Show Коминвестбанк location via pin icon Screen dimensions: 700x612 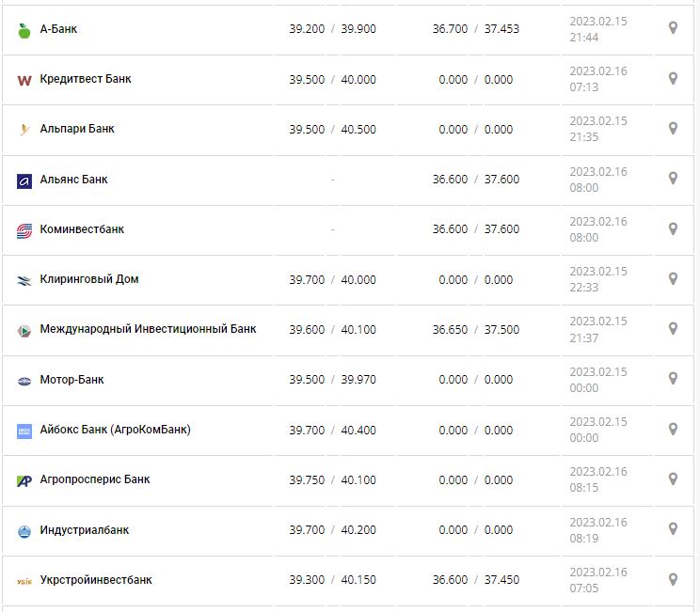tap(673, 228)
